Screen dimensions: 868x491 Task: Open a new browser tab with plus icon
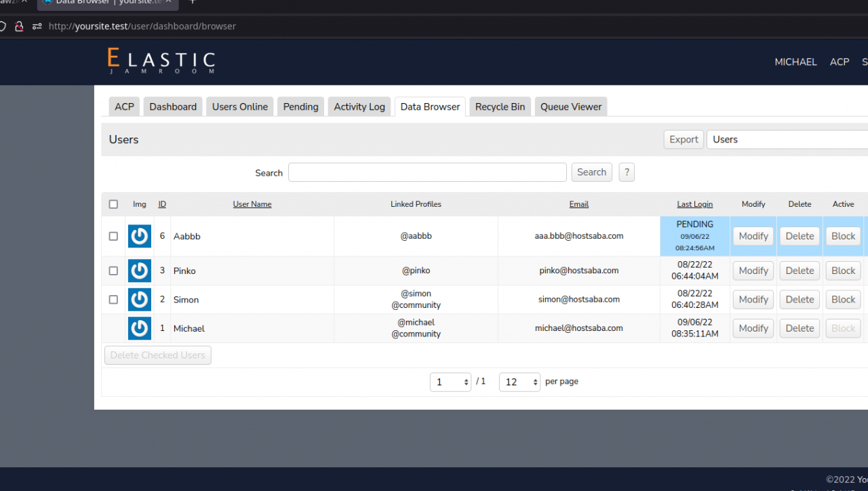point(192,2)
